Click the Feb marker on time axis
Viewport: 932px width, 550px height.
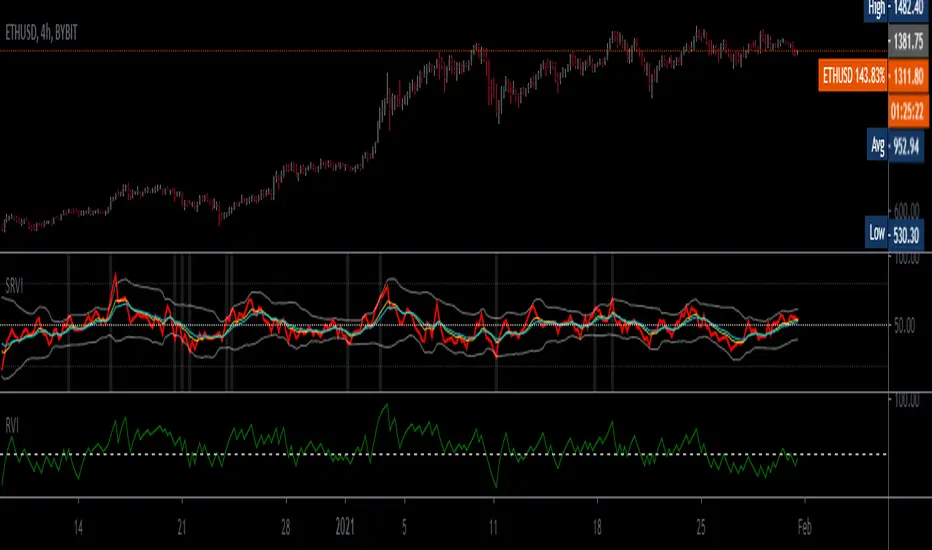[805, 527]
